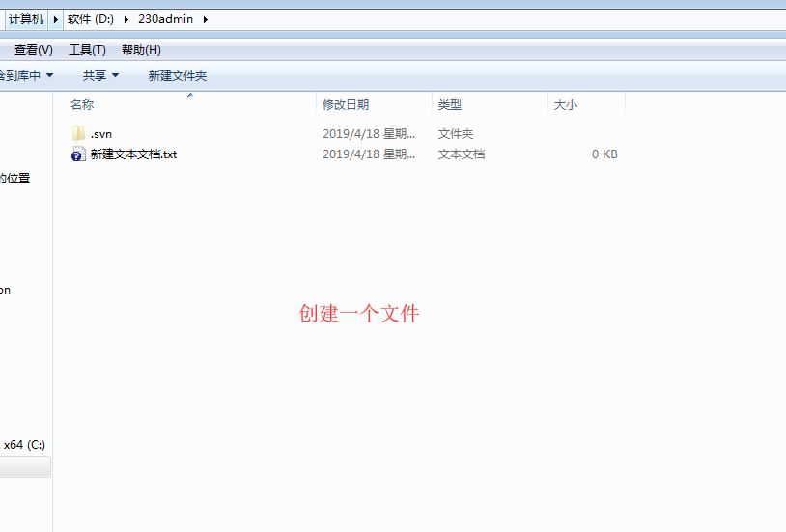Click the 230admin breadcrumb segment
Image resolution: width=786 pixels, height=532 pixels.
[x=166, y=19]
